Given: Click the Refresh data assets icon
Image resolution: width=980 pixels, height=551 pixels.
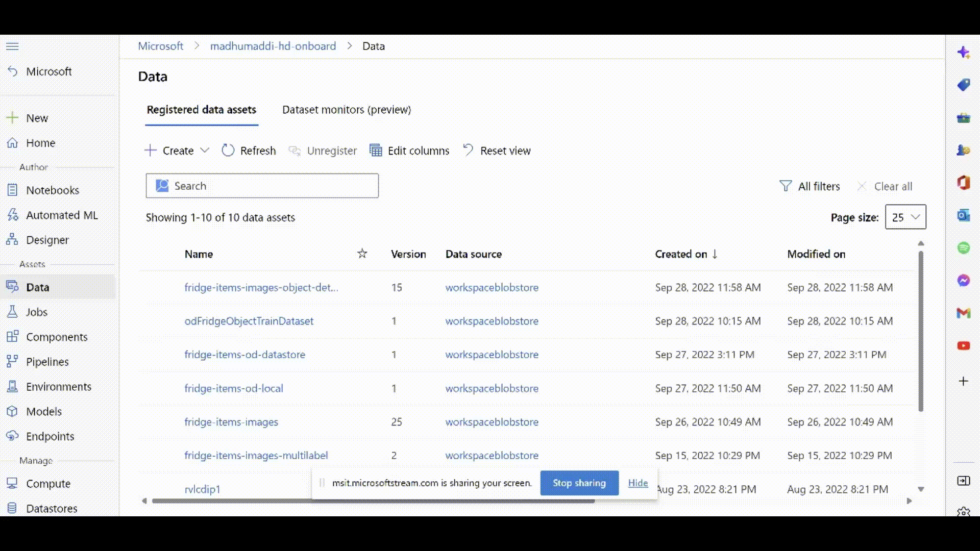Looking at the screenshot, I should point(229,150).
